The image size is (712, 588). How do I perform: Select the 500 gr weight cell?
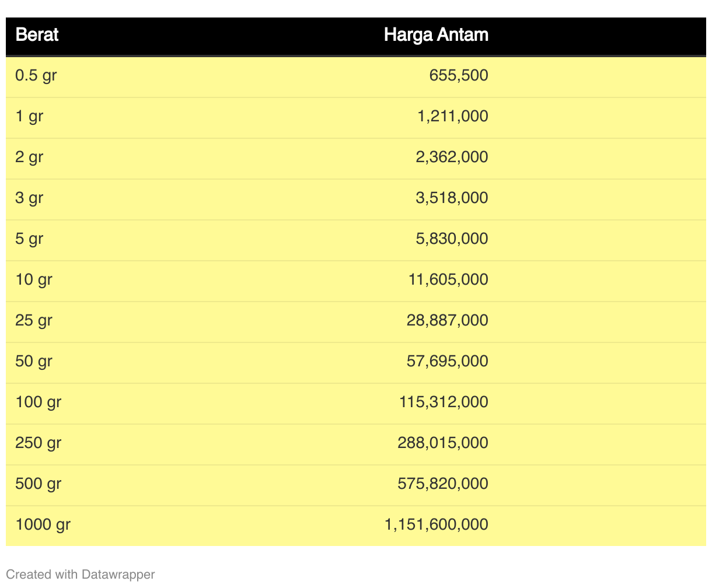pyautogui.click(x=39, y=484)
